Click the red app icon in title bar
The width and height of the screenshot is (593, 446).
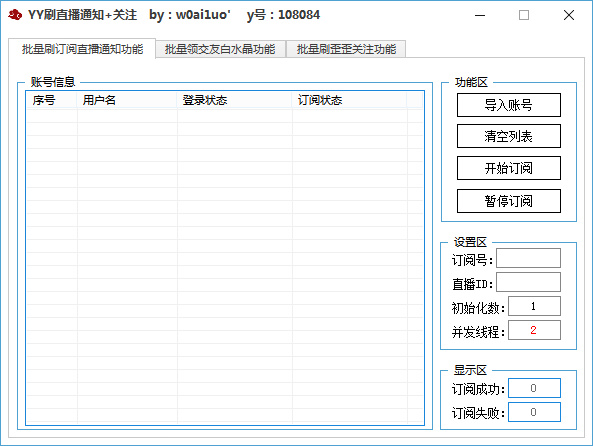(x=15, y=15)
